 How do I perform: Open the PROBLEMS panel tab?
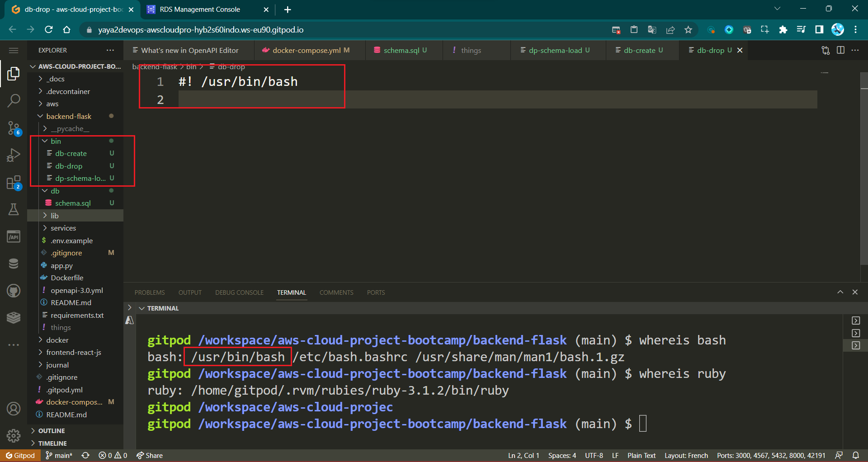click(150, 292)
